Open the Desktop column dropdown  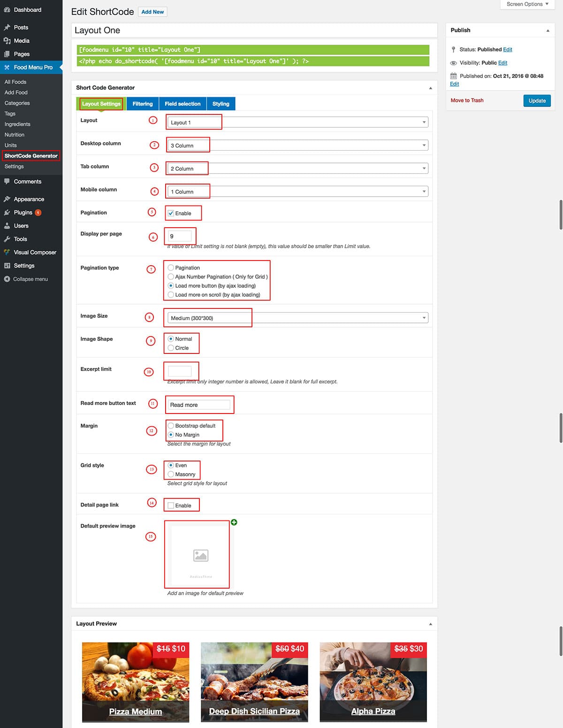(298, 146)
